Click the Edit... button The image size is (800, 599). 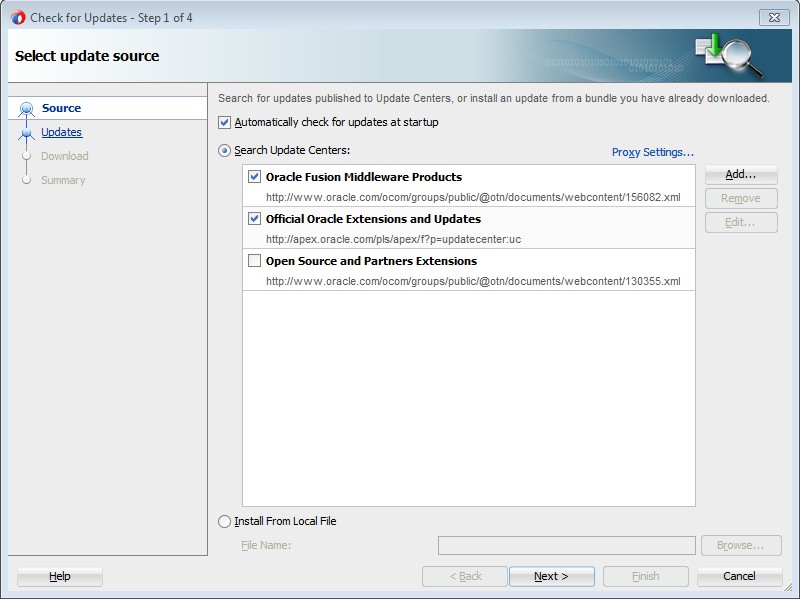(741, 222)
